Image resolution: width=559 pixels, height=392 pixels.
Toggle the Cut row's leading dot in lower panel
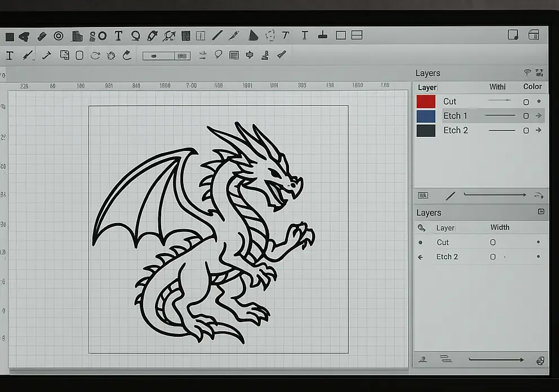(421, 242)
